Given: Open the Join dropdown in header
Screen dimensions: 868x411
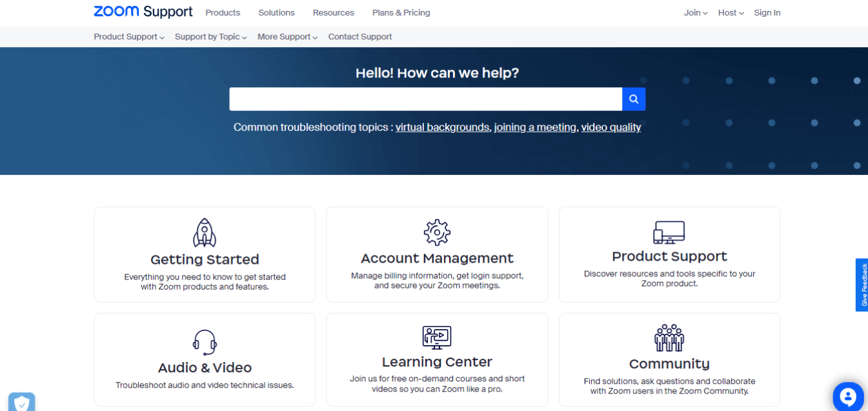Looking at the screenshot, I should (696, 13).
